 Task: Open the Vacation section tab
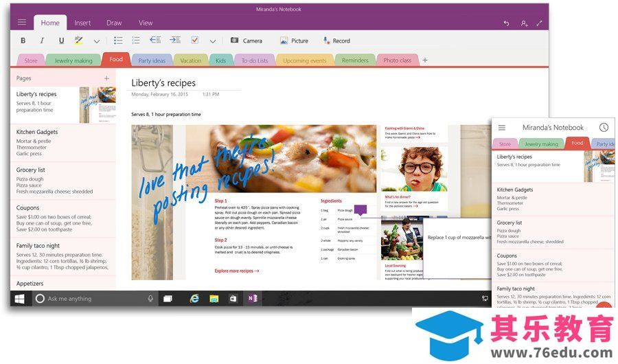pyautogui.click(x=190, y=60)
